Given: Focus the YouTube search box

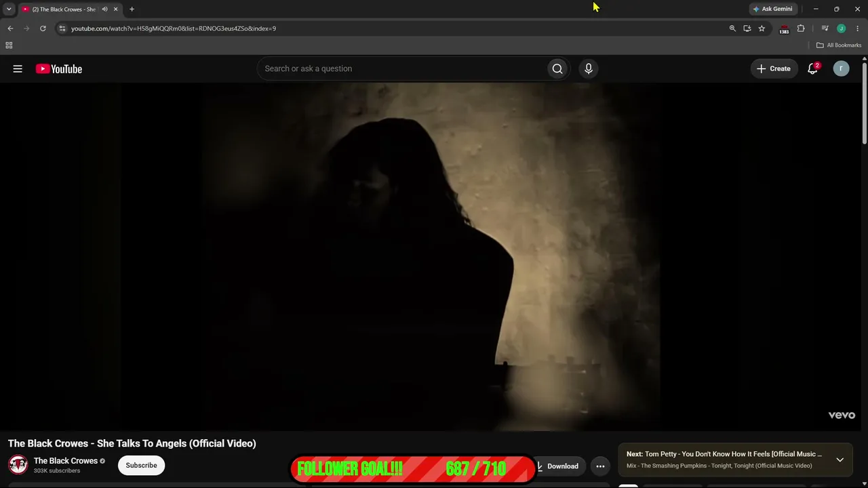Looking at the screenshot, I should 403,68.
